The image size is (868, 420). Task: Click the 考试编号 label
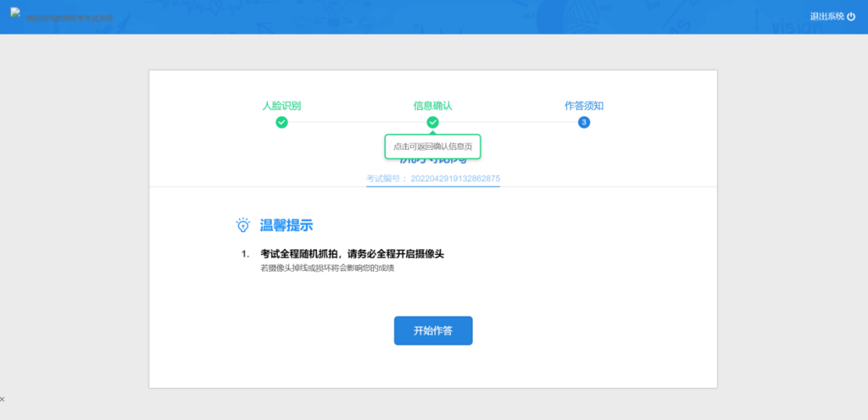coord(386,179)
